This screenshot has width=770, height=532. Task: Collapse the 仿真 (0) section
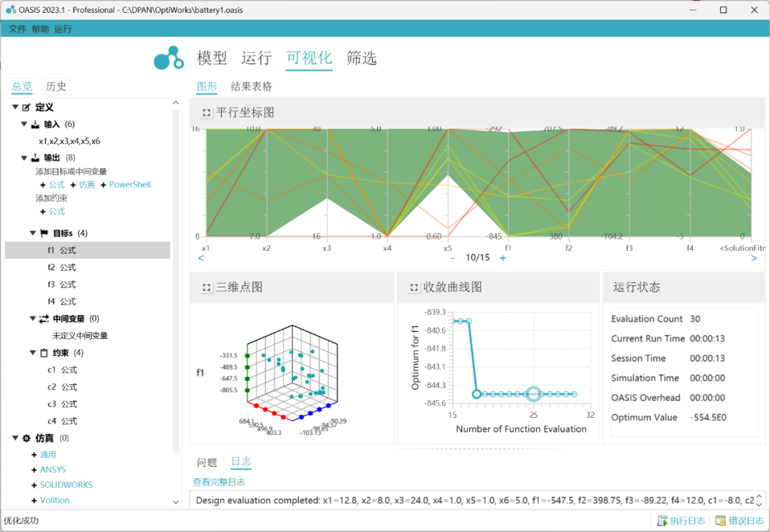point(15,438)
